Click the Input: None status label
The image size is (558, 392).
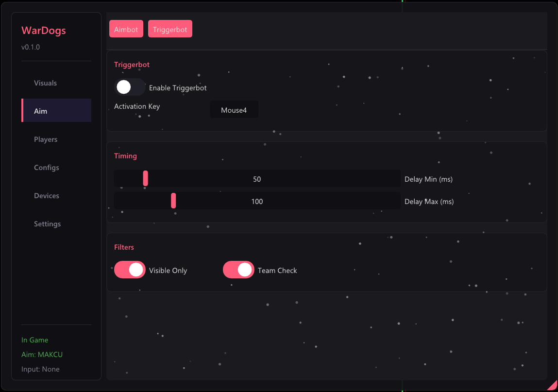tap(40, 369)
